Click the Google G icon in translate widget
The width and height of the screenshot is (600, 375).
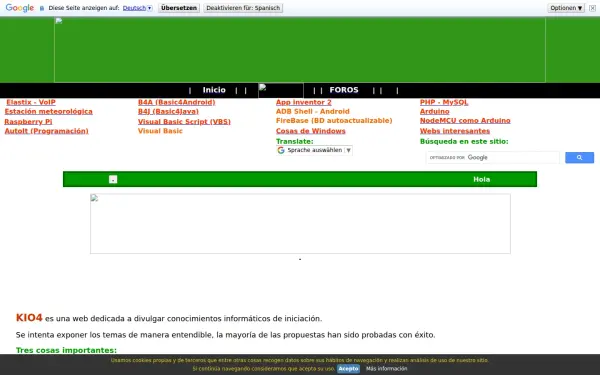(281, 150)
